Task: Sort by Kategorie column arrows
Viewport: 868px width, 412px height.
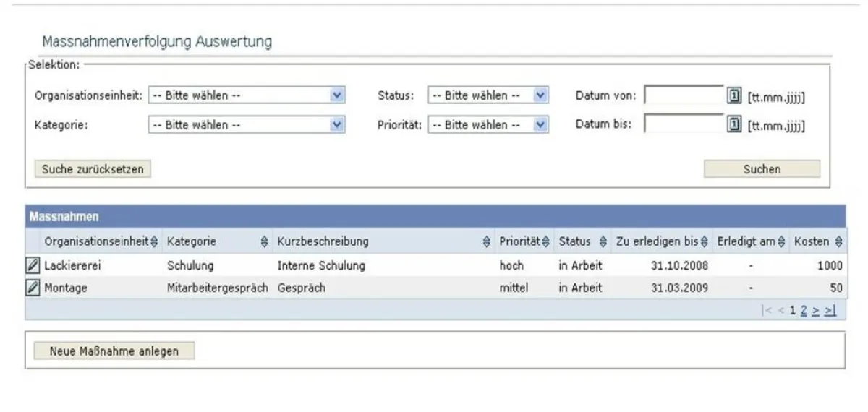Action: (264, 241)
